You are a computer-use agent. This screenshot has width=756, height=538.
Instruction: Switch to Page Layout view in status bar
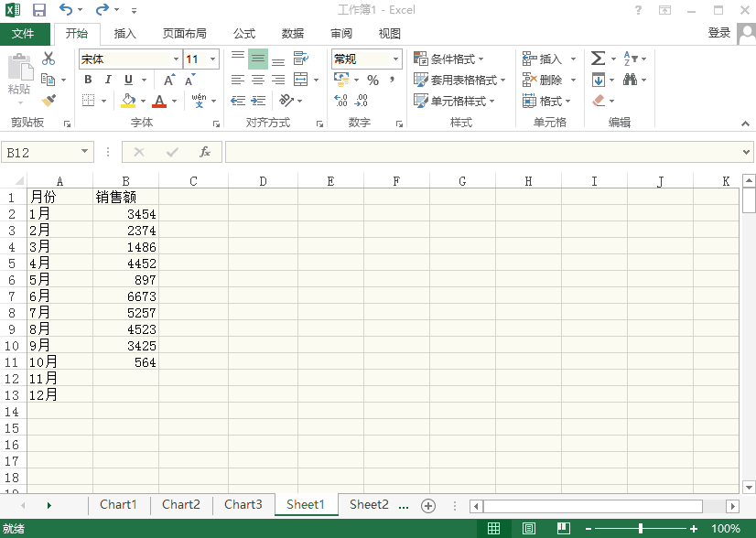pos(528,528)
